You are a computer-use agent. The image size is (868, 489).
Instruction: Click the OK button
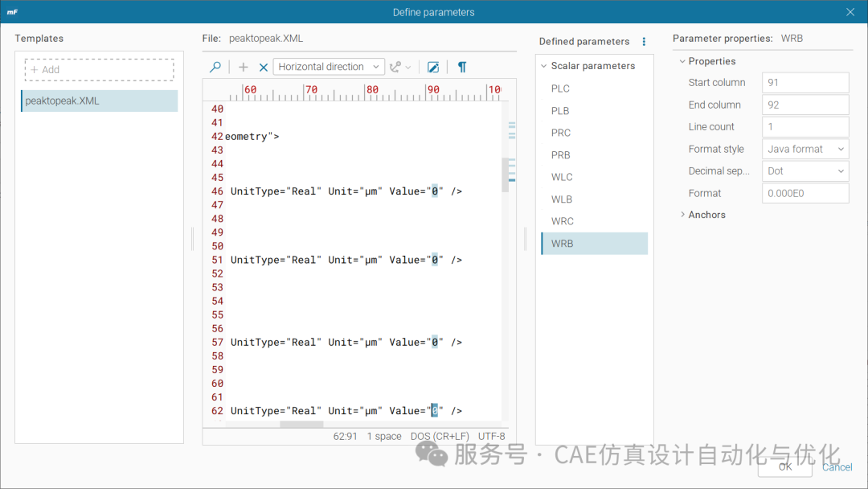coord(785,466)
